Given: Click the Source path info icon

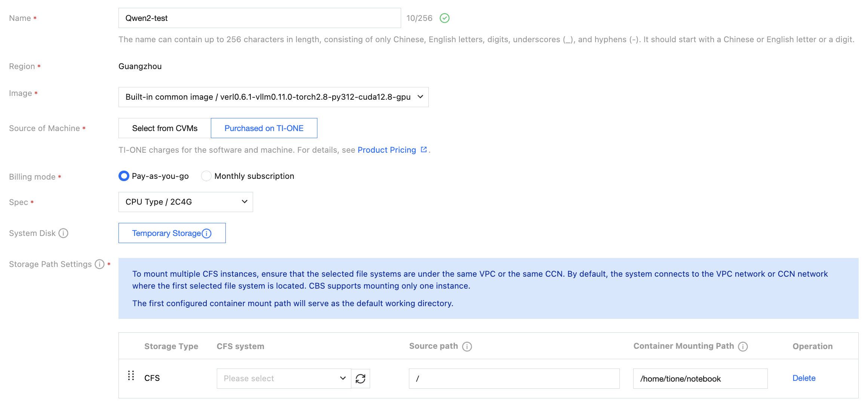Looking at the screenshot, I should [x=467, y=346].
